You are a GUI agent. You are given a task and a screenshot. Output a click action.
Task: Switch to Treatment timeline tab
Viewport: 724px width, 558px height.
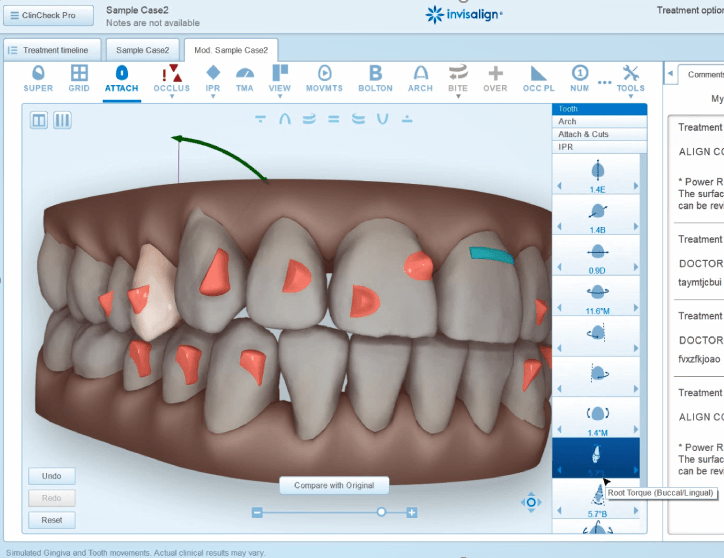point(52,50)
